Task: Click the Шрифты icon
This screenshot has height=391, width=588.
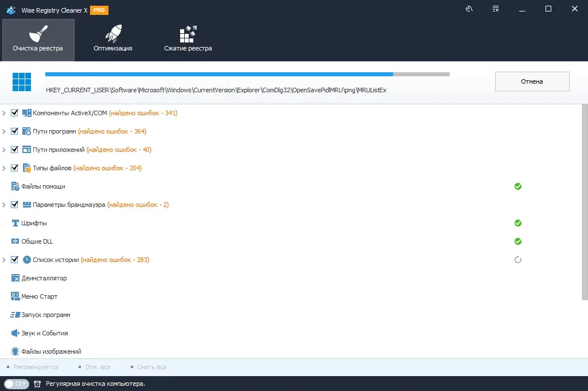Action: click(x=15, y=223)
